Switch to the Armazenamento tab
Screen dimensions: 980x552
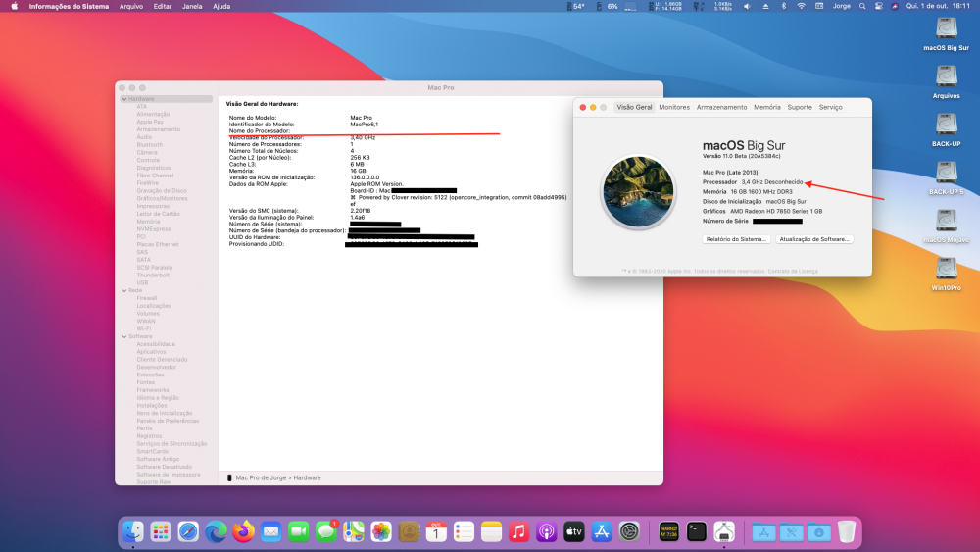coord(722,108)
